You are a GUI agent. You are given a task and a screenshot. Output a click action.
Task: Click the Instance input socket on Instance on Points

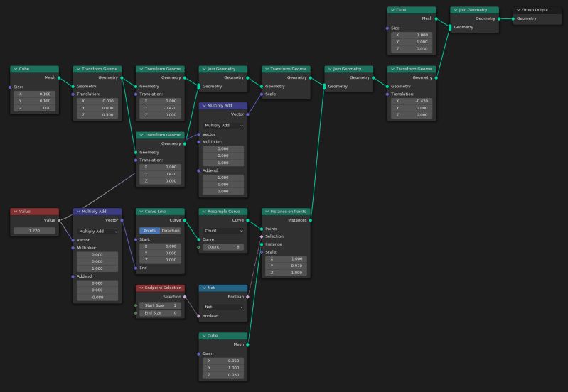point(262,244)
